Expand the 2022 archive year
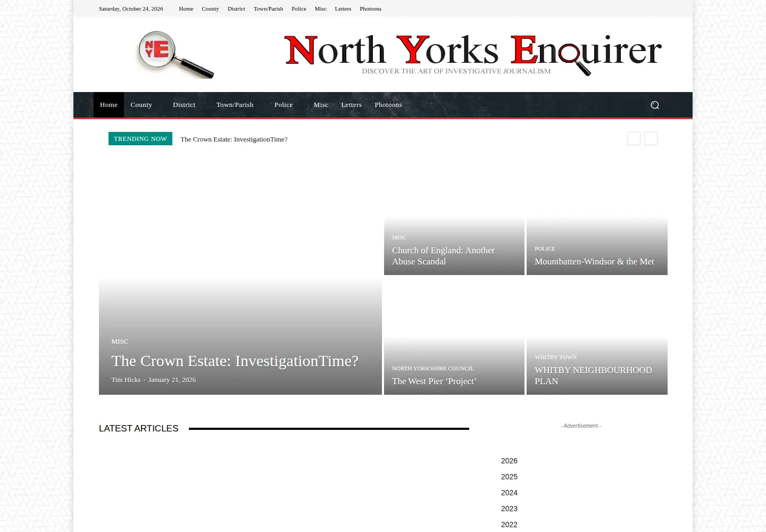This screenshot has height=532, width=766. [x=509, y=525]
